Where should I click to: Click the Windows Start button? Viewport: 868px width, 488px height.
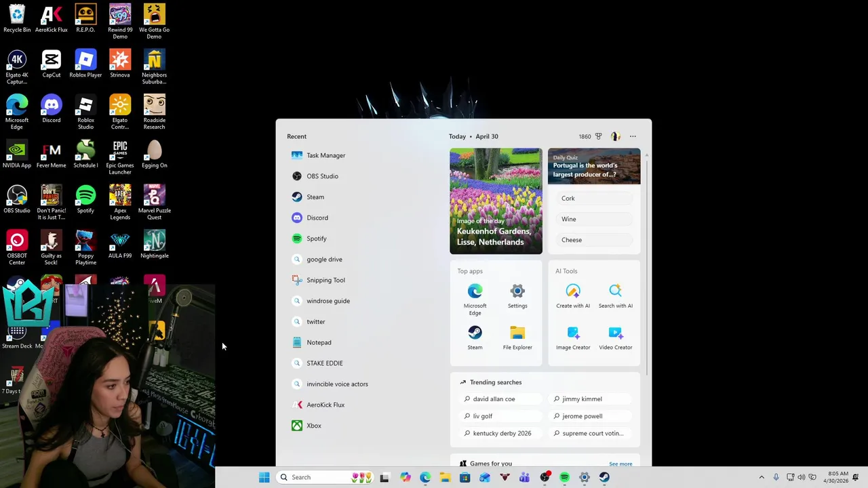tap(264, 477)
